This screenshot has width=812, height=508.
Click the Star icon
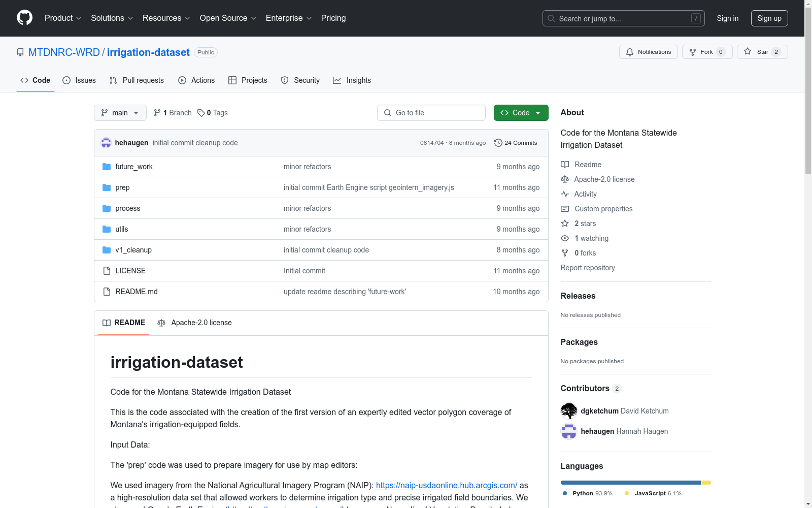coord(748,51)
